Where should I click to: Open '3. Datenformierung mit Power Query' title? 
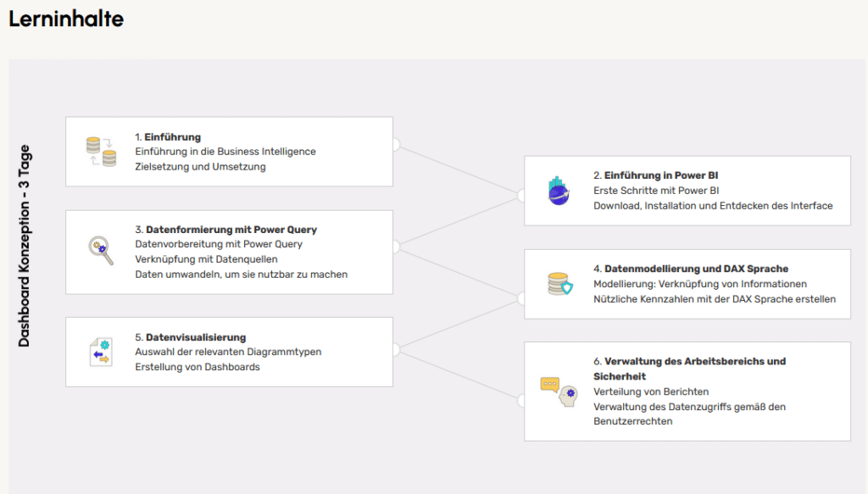(225, 230)
